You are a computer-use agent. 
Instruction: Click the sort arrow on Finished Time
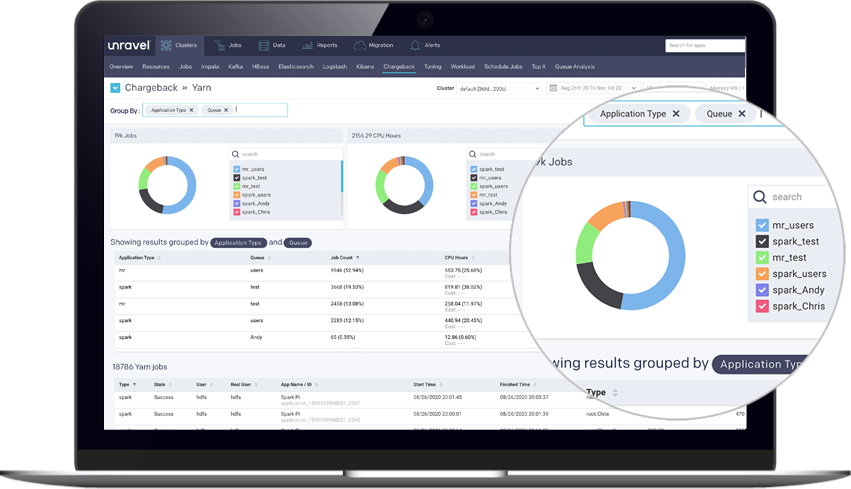tap(535, 385)
